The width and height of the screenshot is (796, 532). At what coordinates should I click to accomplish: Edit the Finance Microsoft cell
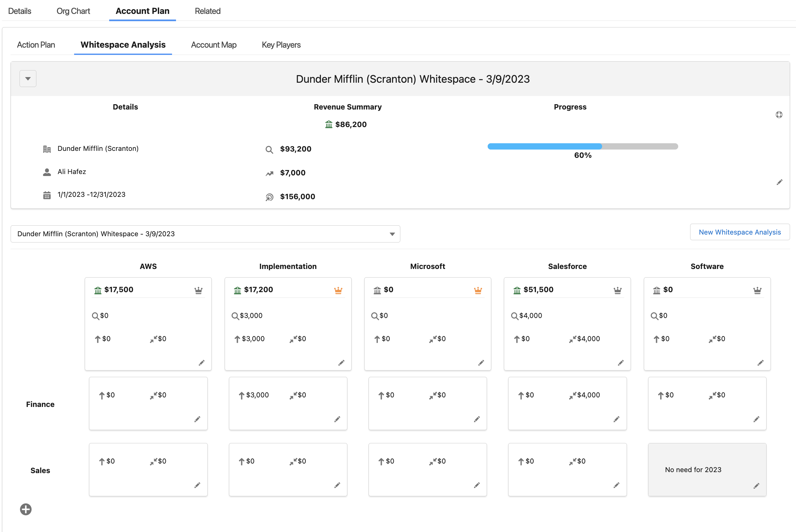click(x=477, y=420)
